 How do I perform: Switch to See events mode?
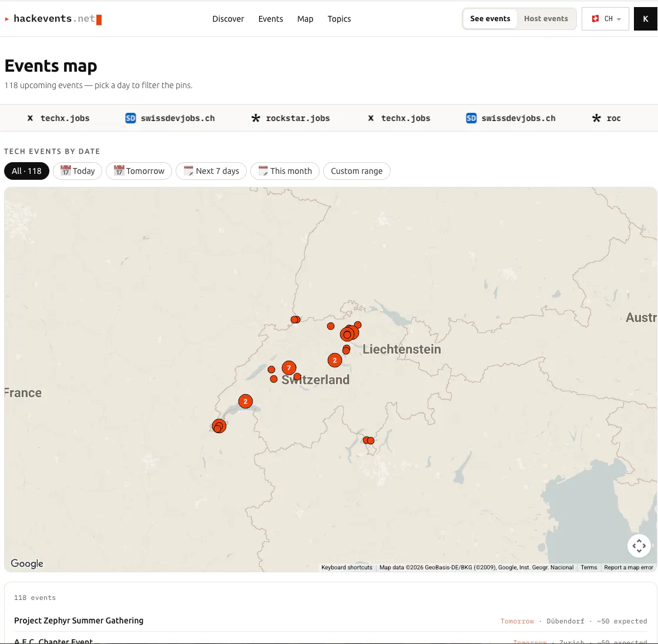tap(490, 18)
